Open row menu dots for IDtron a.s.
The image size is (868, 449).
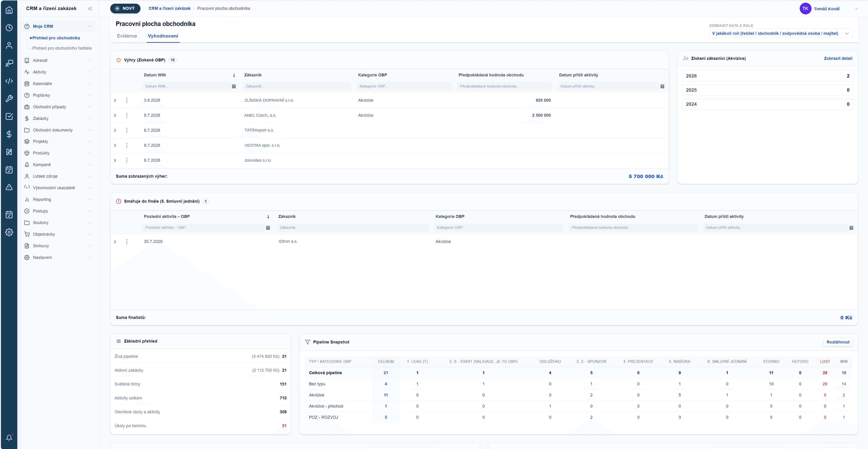127,242
